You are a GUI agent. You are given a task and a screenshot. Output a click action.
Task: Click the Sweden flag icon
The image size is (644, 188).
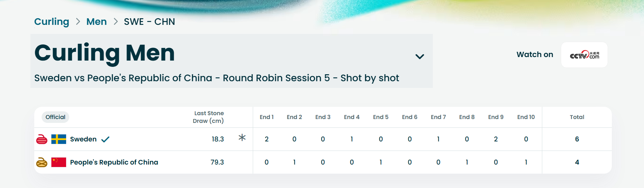coord(58,139)
